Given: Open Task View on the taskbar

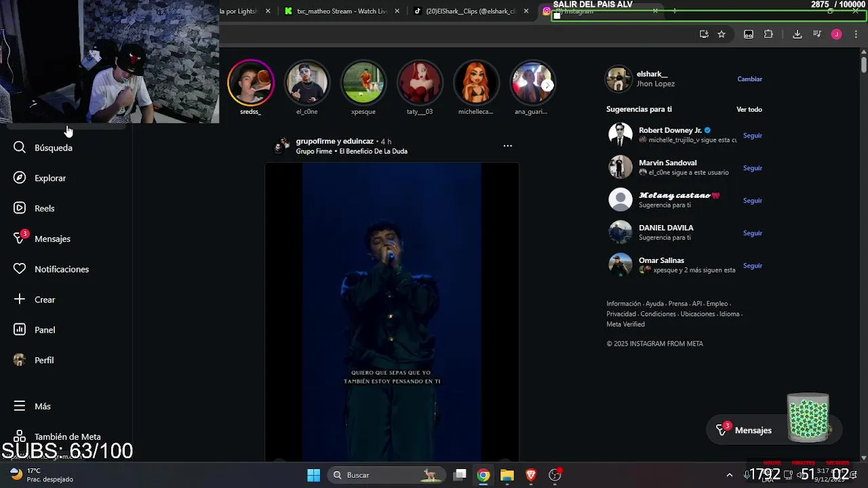Looking at the screenshot, I should [460, 475].
